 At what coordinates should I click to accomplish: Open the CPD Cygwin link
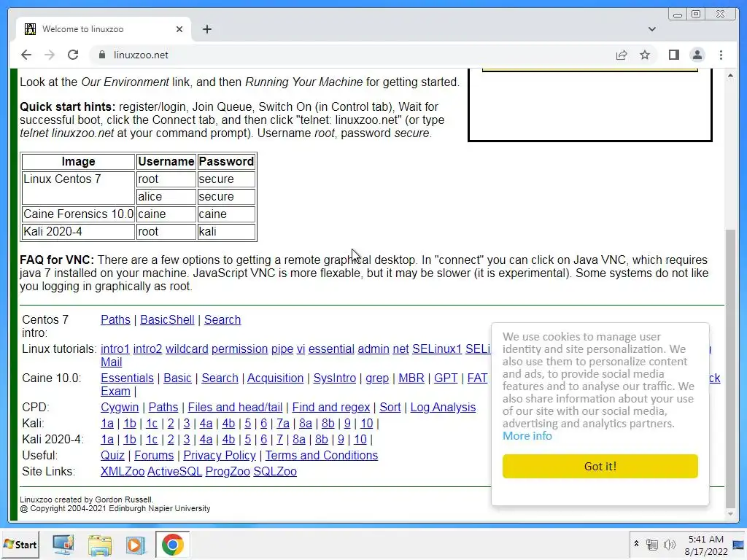(120, 407)
